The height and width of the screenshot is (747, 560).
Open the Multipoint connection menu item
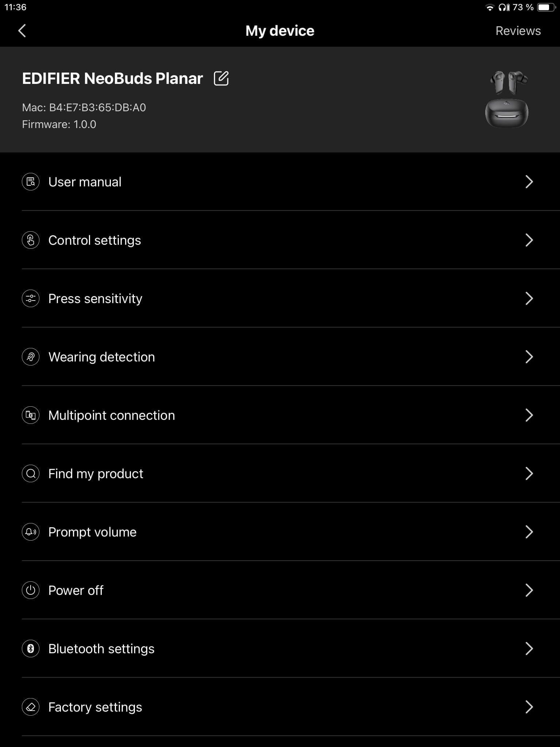click(x=112, y=415)
